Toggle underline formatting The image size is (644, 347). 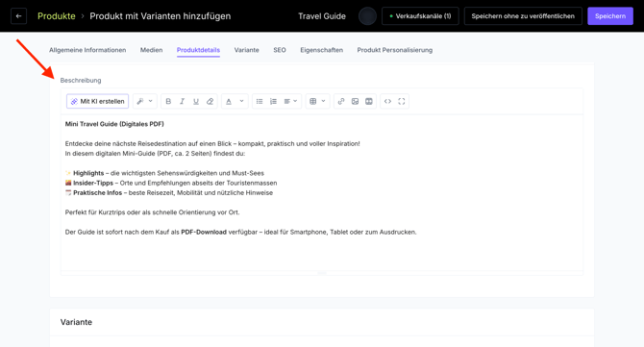pyautogui.click(x=196, y=102)
